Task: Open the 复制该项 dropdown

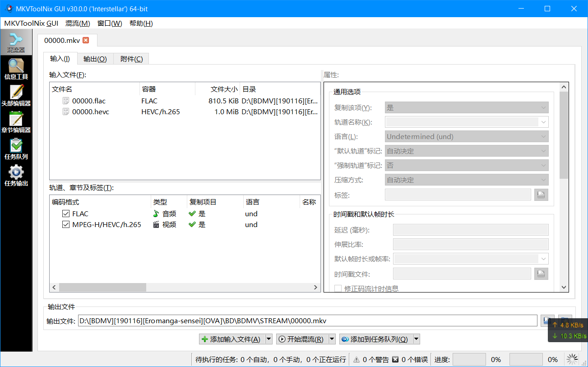Action: [x=467, y=107]
